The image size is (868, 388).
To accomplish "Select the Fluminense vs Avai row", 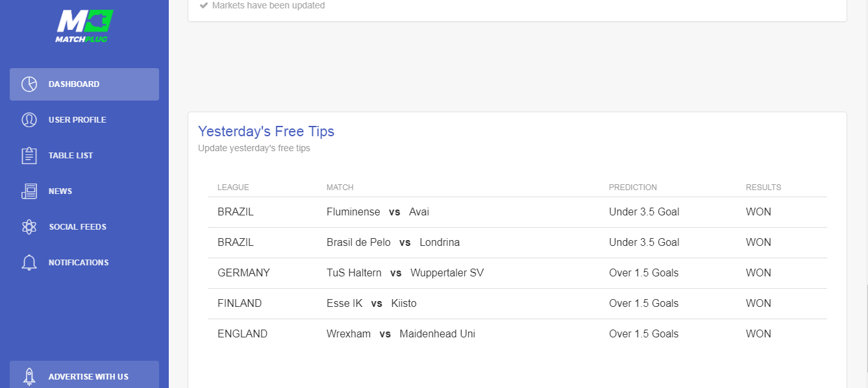I will pos(517,212).
